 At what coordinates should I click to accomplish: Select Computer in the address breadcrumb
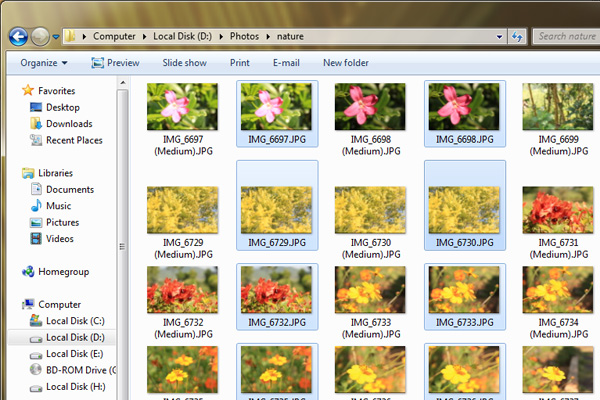(114, 36)
